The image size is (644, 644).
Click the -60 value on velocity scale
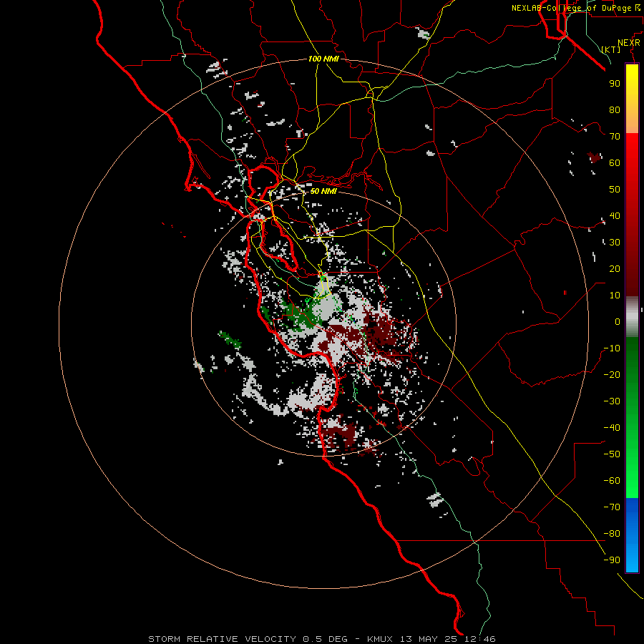click(612, 481)
